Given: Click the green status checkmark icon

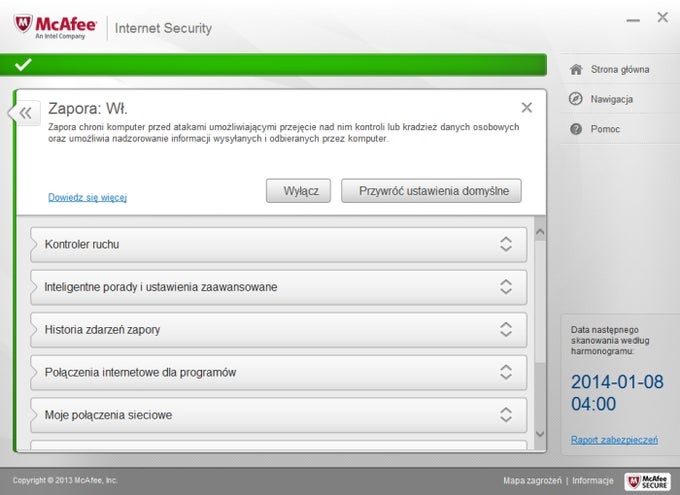Looking at the screenshot, I should coord(23,65).
